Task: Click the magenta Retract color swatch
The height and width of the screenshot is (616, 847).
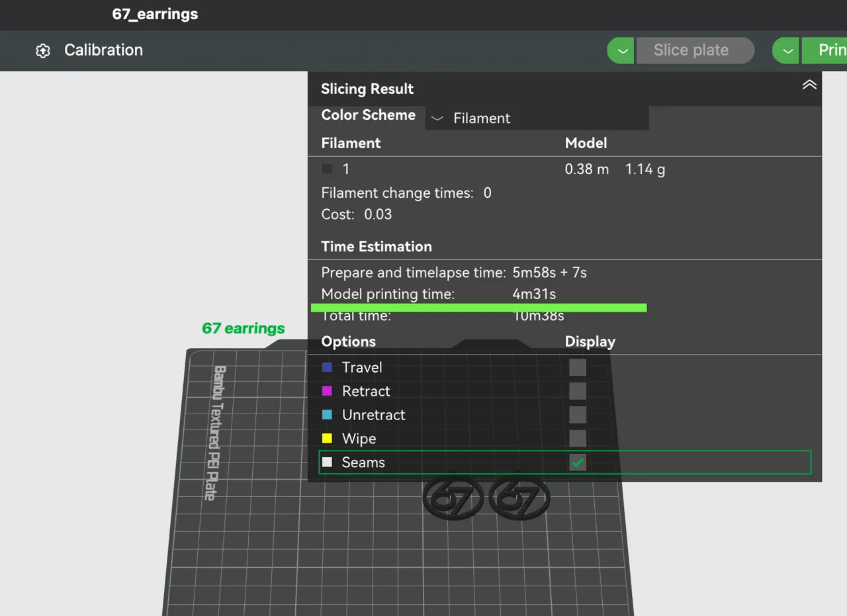Action: click(327, 391)
